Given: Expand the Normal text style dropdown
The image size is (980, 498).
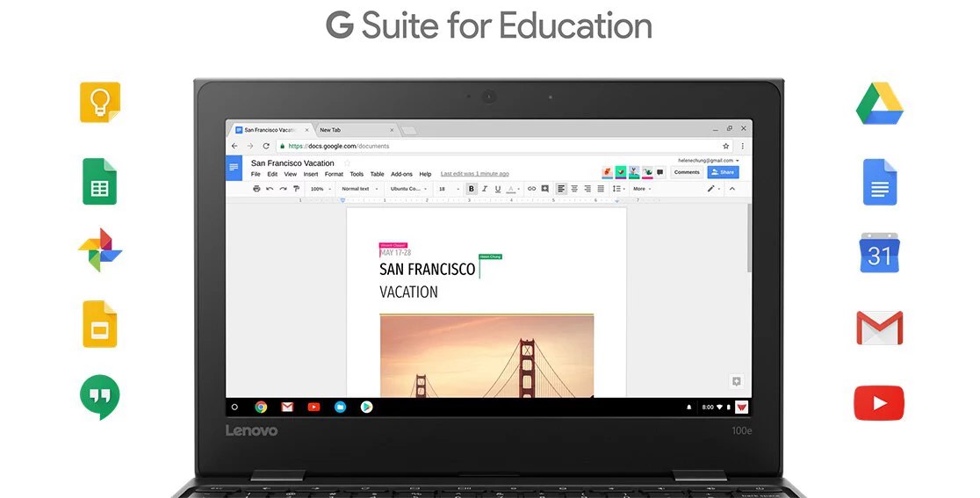Looking at the screenshot, I should (360, 189).
